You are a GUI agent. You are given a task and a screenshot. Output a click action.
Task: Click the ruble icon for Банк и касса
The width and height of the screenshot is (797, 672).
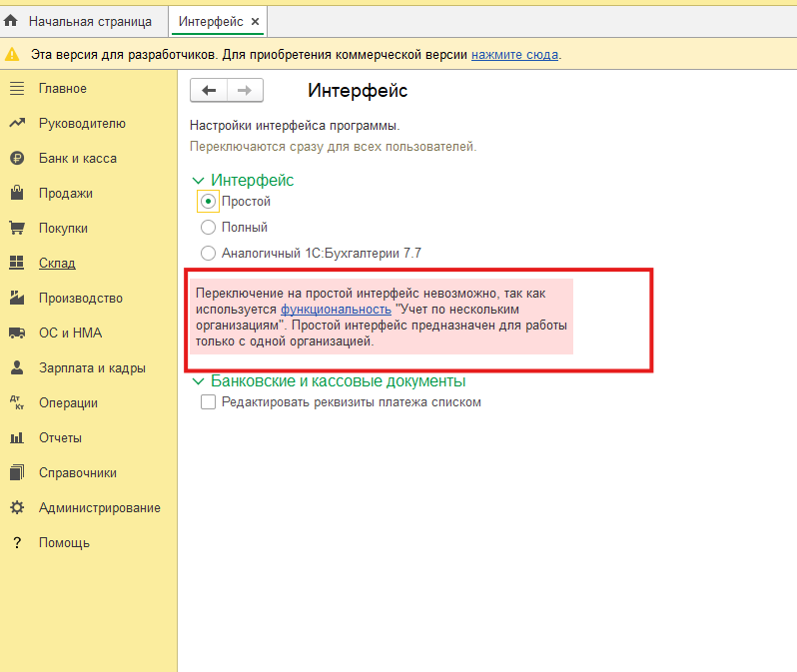point(16,159)
